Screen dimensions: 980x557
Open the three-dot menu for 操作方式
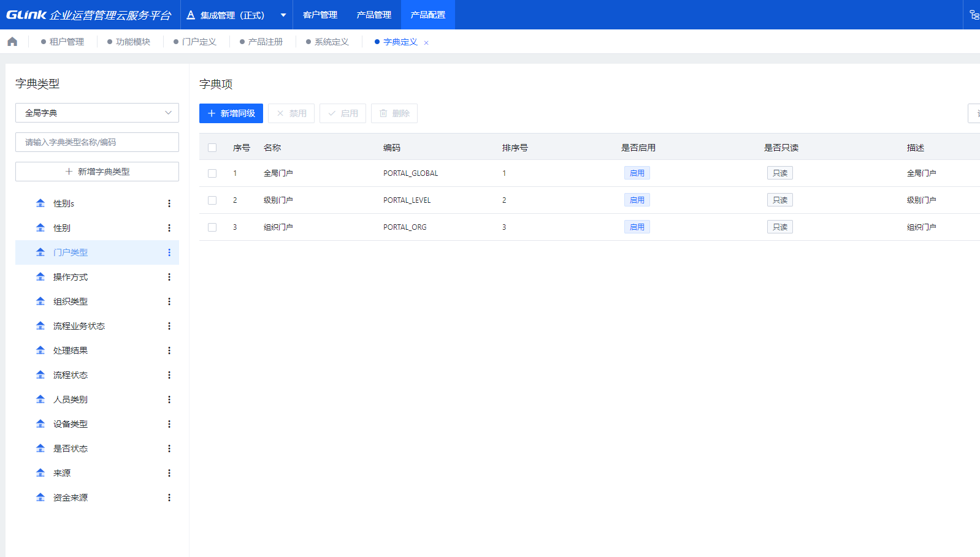point(169,277)
